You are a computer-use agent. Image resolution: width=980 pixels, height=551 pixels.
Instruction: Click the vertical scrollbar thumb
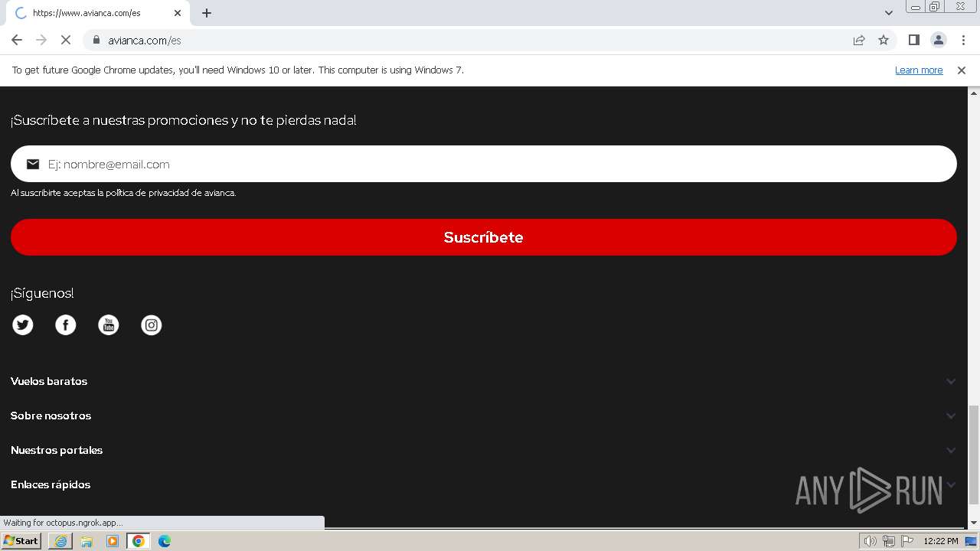click(974, 455)
